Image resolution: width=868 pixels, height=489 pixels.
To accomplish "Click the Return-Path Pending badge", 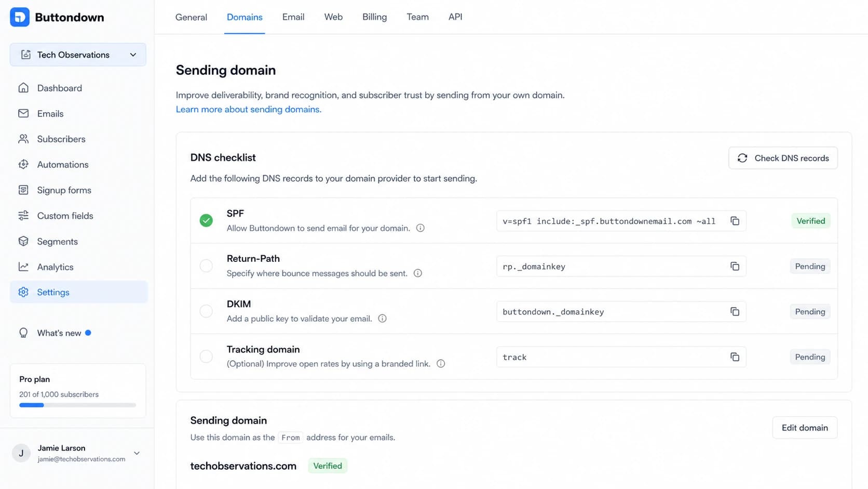I will pos(810,266).
